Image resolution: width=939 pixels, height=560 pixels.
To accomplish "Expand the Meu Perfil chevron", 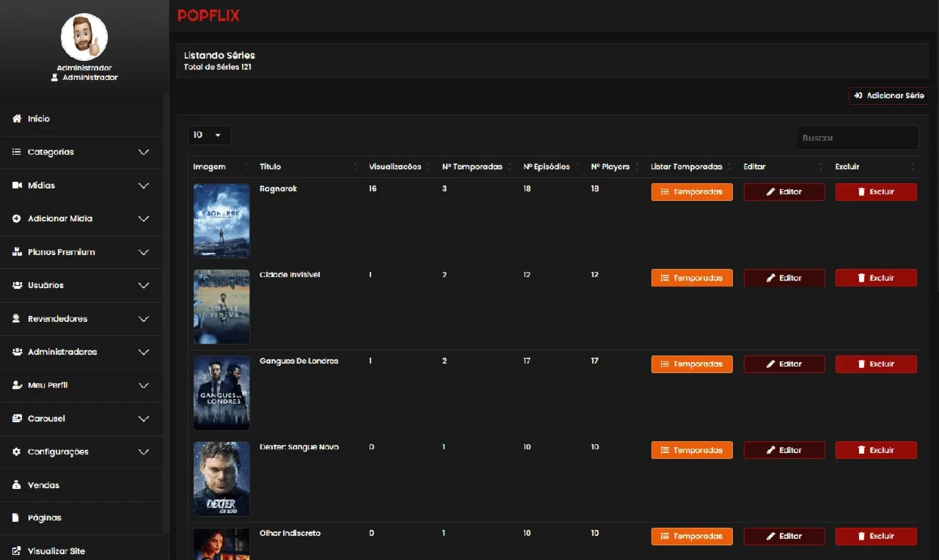I will coord(144,386).
